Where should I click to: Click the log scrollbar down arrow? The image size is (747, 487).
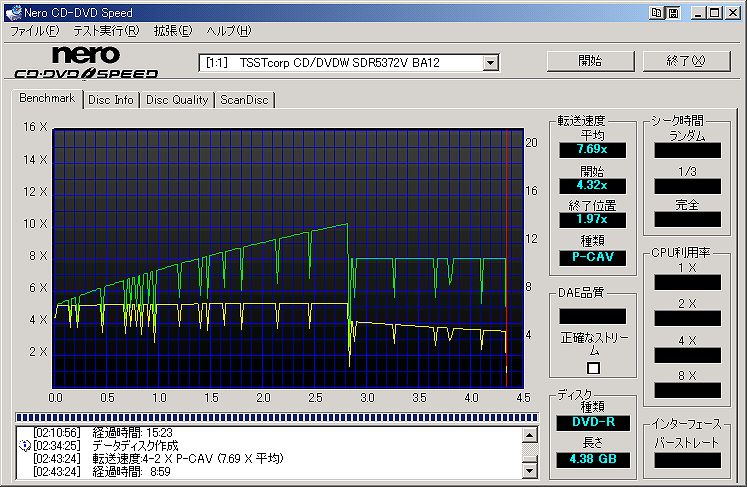530,471
